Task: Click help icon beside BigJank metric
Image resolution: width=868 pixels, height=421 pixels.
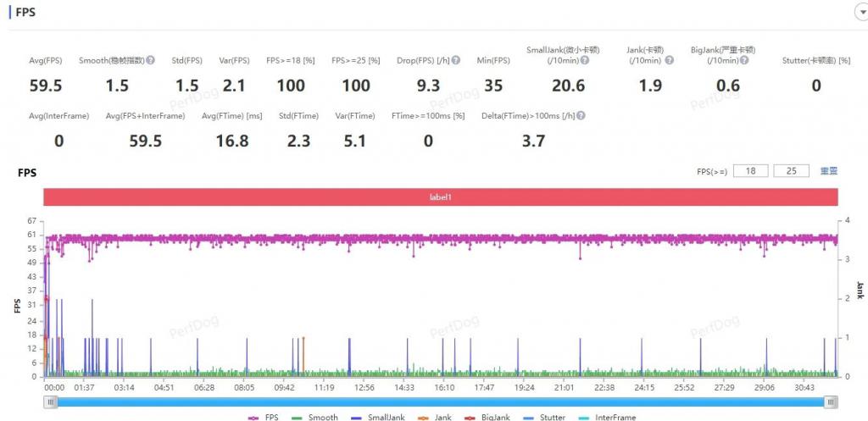Action: pyautogui.click(x=744, y=60)
